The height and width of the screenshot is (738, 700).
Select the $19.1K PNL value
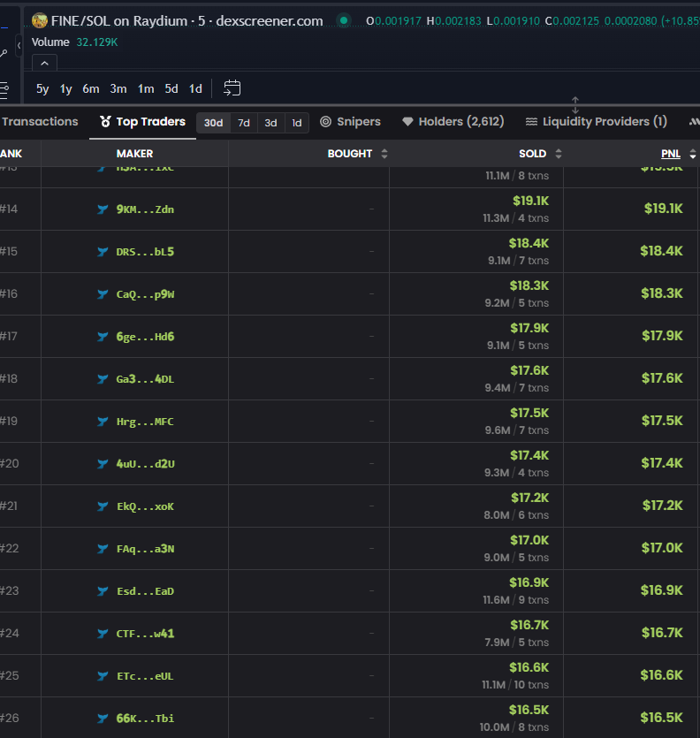tap(663, 209)
